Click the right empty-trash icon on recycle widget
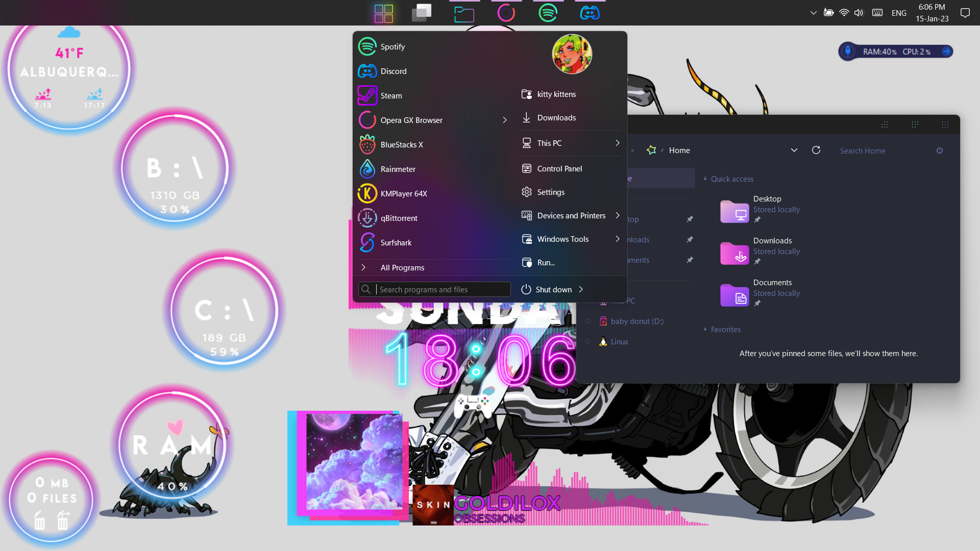 [x=62, y=520]
